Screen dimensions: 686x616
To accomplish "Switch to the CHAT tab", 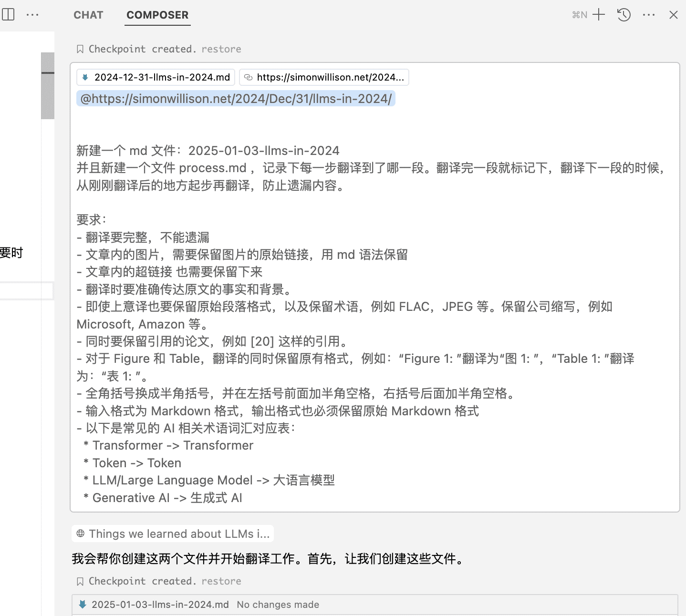I will tap(88, 15).
